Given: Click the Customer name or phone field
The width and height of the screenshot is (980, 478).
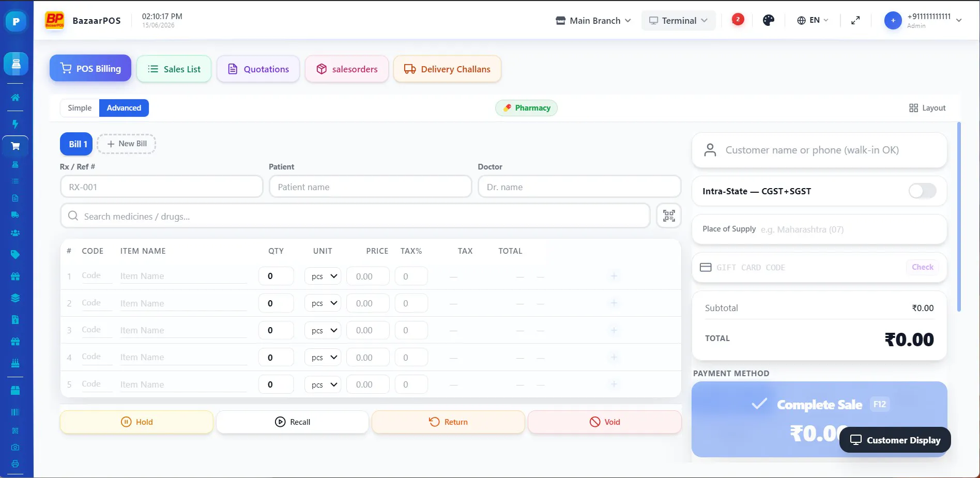Looking at the screenshot, I should pos(819,150).
